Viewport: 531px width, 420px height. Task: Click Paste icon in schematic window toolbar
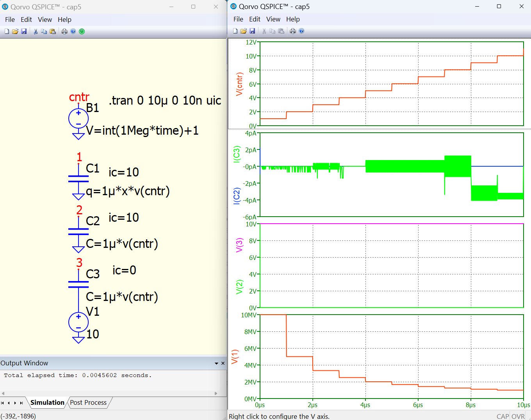pos(53,32)
